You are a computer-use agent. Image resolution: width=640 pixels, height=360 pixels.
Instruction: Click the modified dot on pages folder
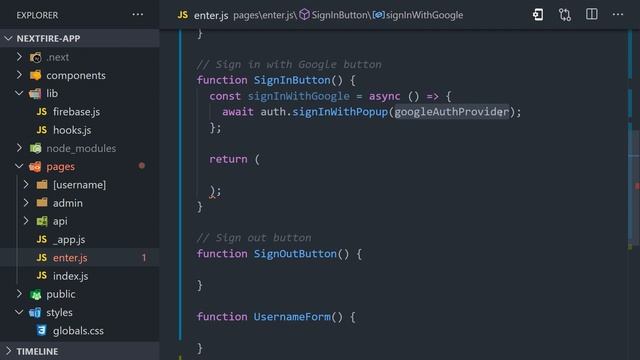pos(142,166)
